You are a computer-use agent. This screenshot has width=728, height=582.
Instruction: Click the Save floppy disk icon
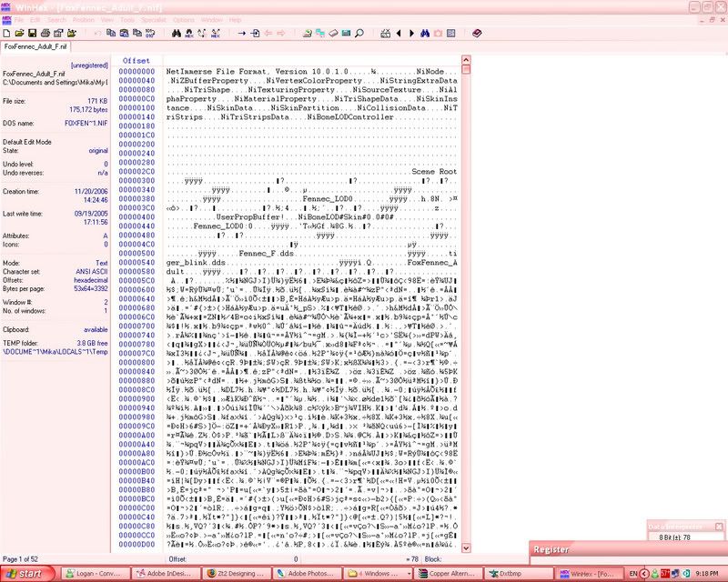[x=33, y=33]
